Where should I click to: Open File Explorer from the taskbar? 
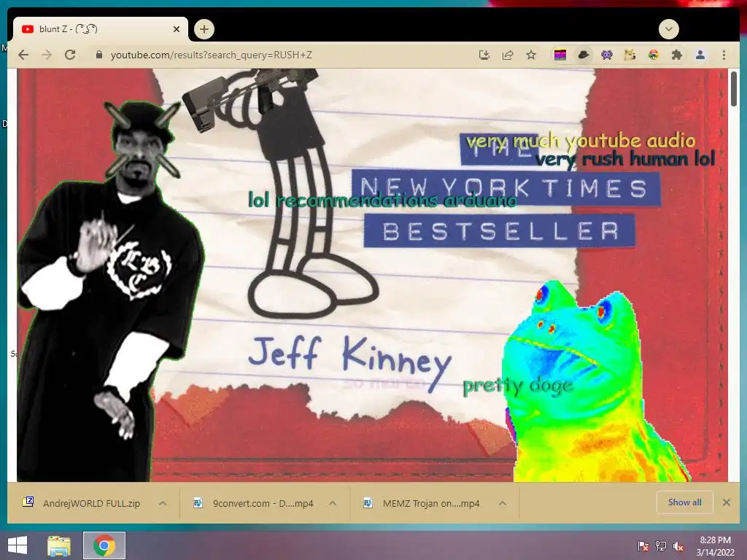pos(58,545)
